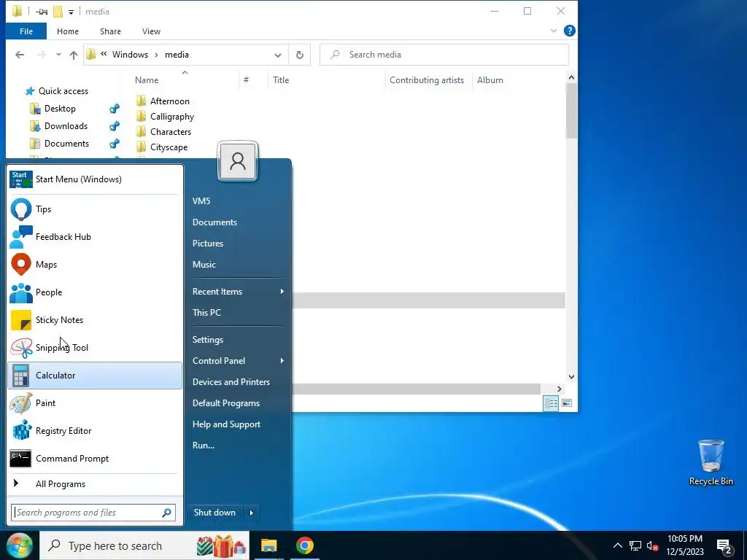Click Explorer vertical scrollbar thumb
Viewport: 747px width, 560px height.
tap(571, 111)
